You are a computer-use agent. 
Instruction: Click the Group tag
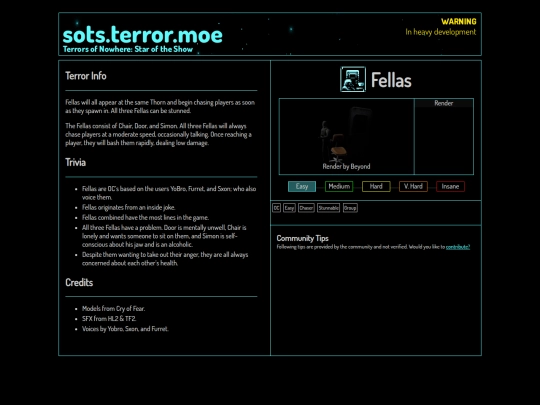pos(350,208)
